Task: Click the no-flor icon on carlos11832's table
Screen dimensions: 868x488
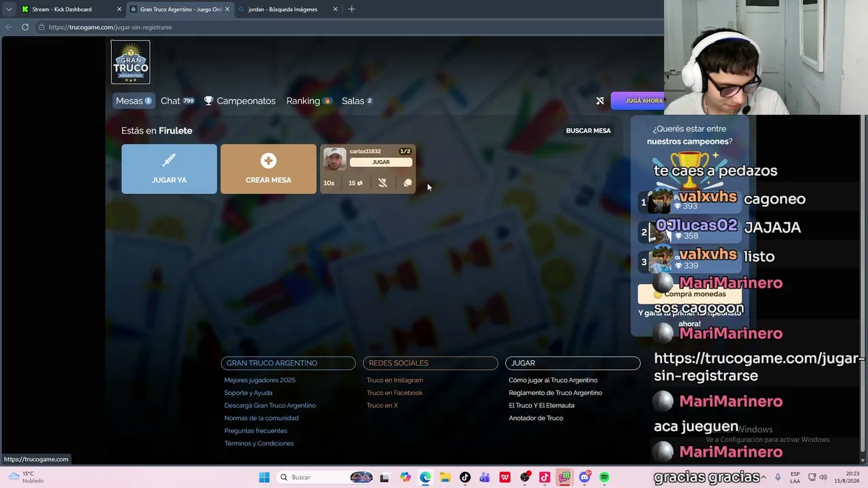Action: 382,183
